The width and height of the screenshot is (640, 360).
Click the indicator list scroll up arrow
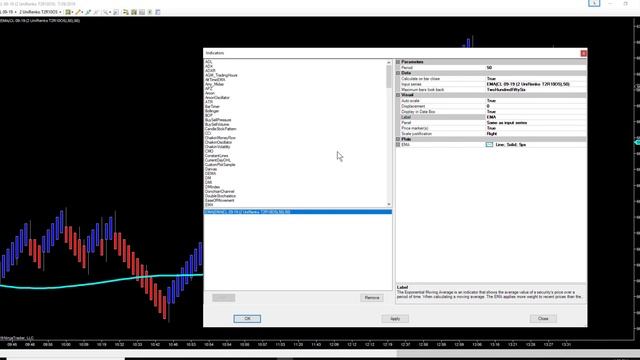click(x=389, y=62)
